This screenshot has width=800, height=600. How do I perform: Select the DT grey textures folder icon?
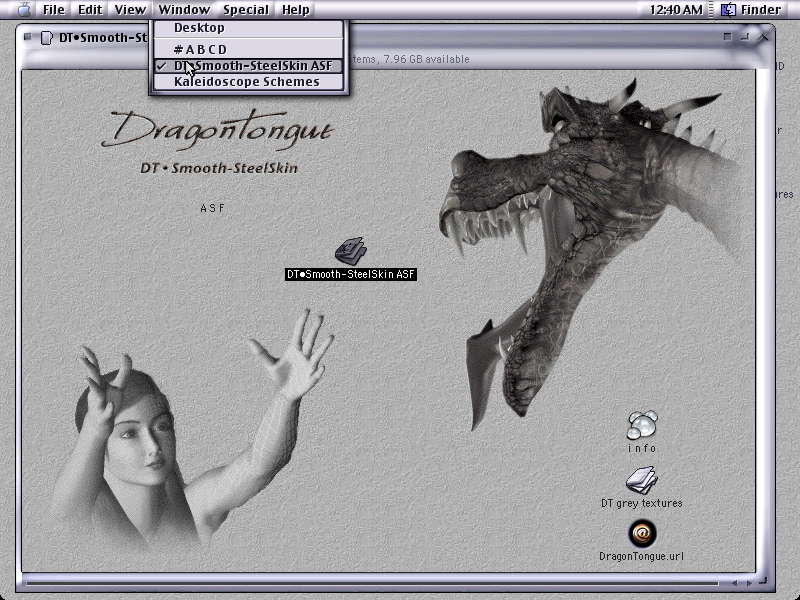[x=641, y=480]
